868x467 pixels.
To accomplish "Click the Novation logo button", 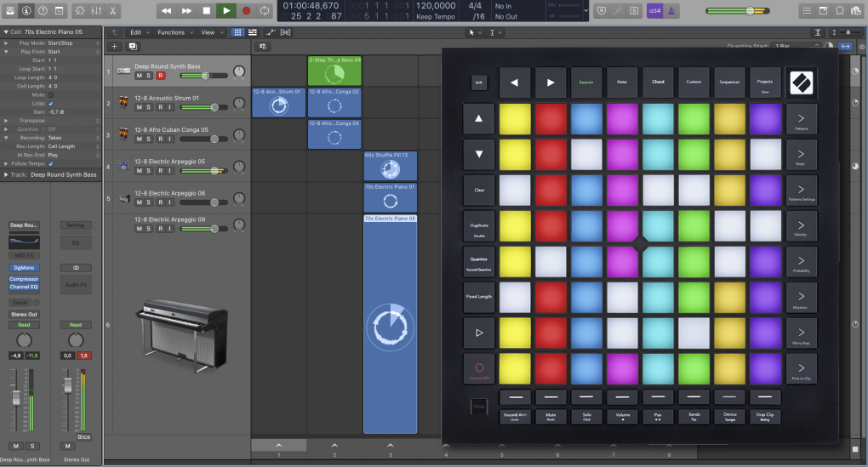I will tap(801, 82).
